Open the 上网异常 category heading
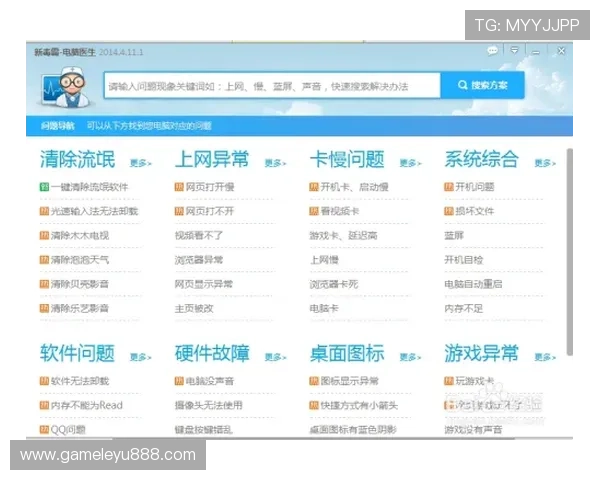This screenshot has width=600, height=480. pos(212,159)
